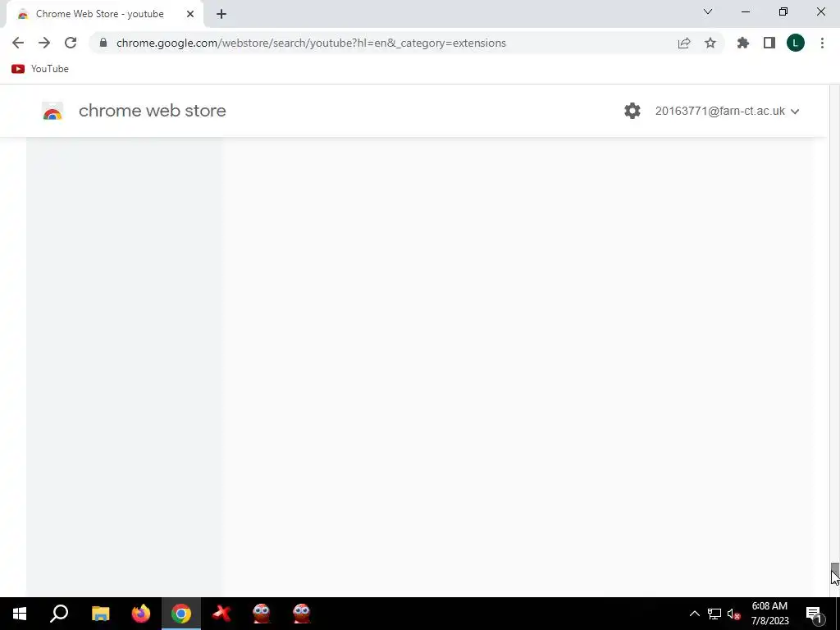840x630 pixels.
Task: Launch File Explorer from taskbar
Action: (x=100, y=614)
